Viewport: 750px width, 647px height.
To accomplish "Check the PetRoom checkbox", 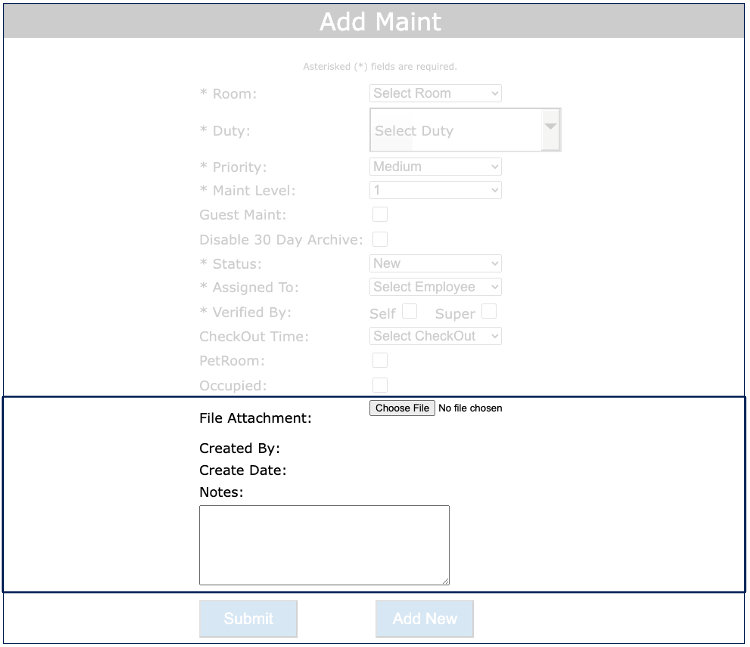I will coord(380,360).
